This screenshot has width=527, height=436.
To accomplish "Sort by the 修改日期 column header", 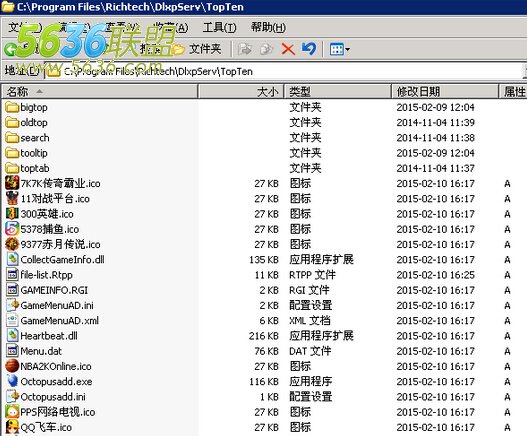I will pyautogui.click(x=445, y=91).
